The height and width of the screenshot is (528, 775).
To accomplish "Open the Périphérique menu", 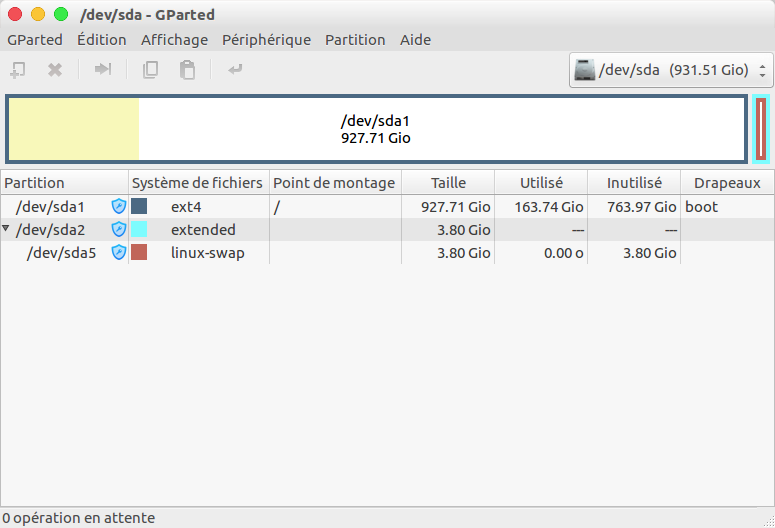I will point(266,40).
